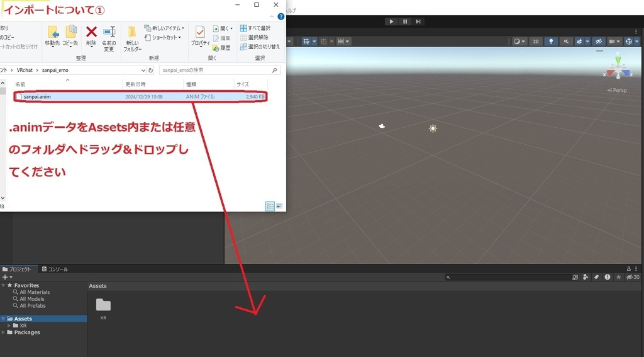Open the scene effects dropdown arrow

pyautogui.click(x=587, y=41)
